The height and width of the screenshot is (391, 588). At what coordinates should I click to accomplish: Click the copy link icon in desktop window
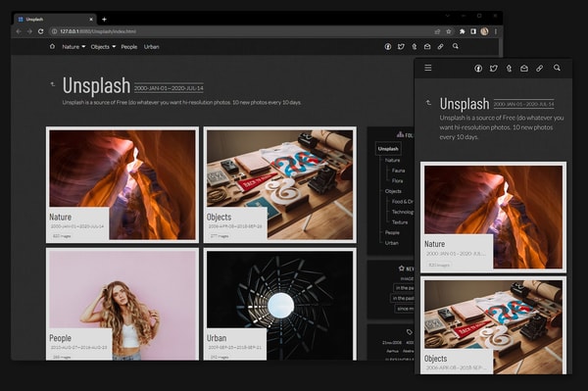tap(440, 46)
